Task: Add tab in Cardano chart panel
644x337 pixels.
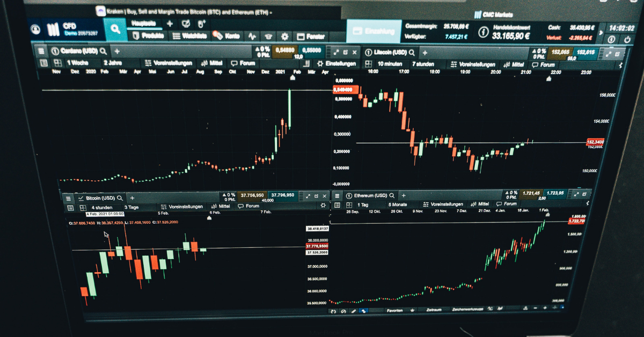Action: 116,52
